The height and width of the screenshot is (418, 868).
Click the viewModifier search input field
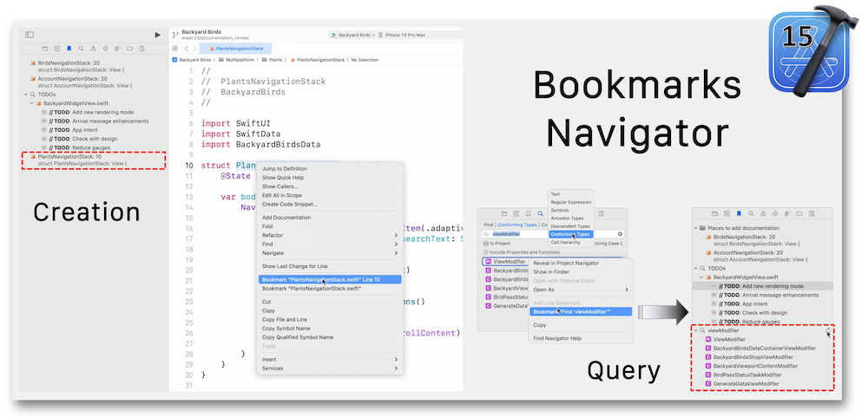pos(551,234)
